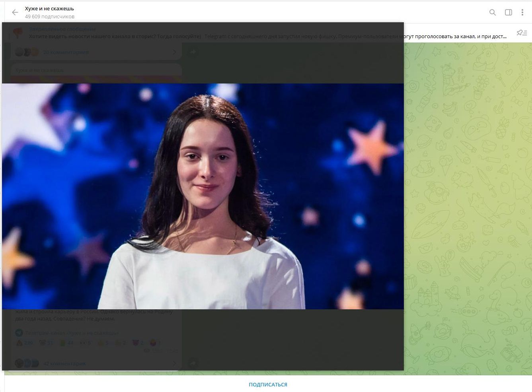Go back using the left arrow
This screenshot has height=392, width=532.
pos(15,12)
